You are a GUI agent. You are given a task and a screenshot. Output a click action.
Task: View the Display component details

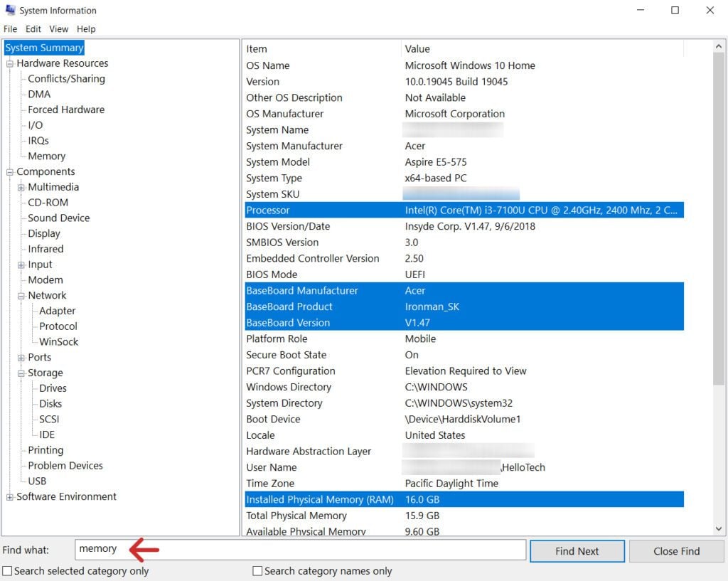(43, 233)
